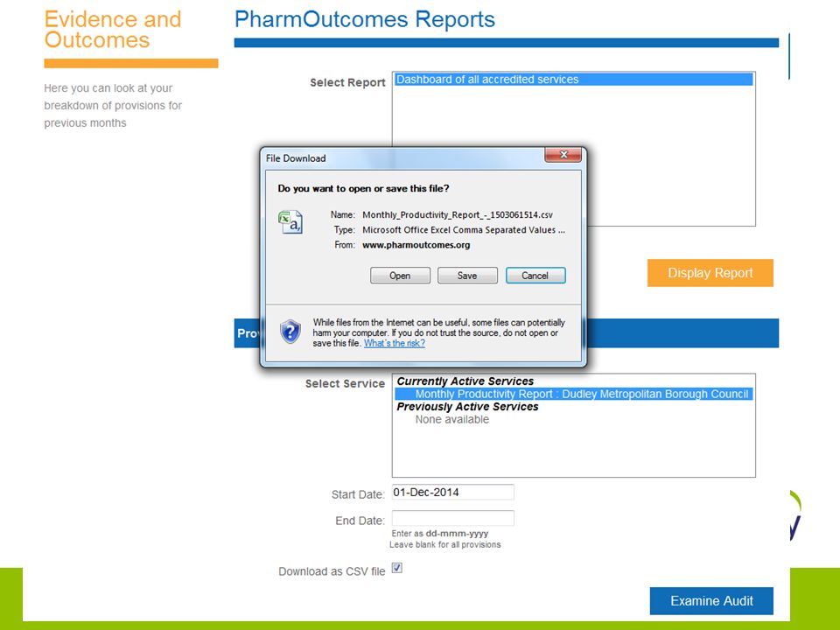Viewport: 840px width, 630px height.
Task: Click the End Date input field
Action: 452,518
